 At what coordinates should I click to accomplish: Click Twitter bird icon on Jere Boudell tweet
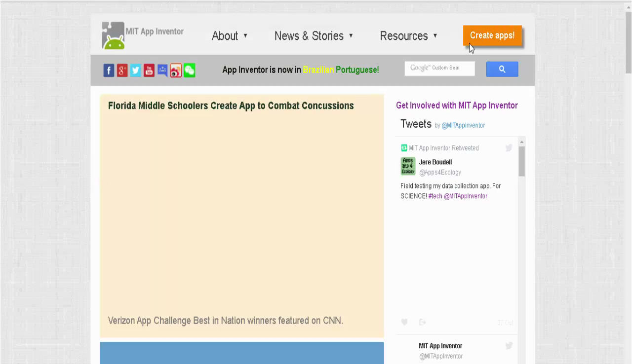pyautogui.click(x=509, y=148)
